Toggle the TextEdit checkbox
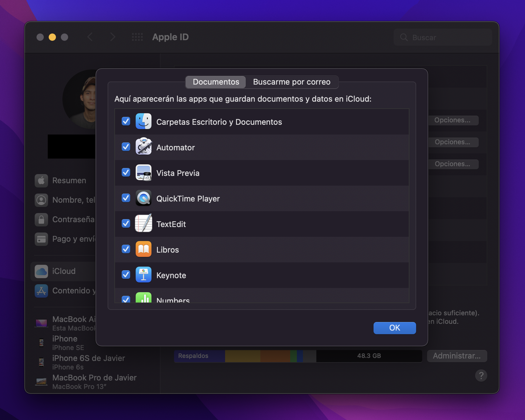Viewport: 525px width, 420px height. [126, 224]
